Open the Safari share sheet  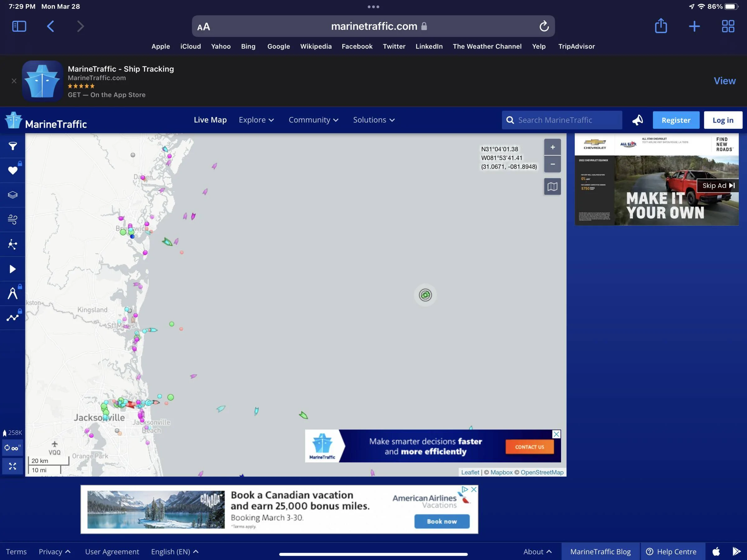661,26
